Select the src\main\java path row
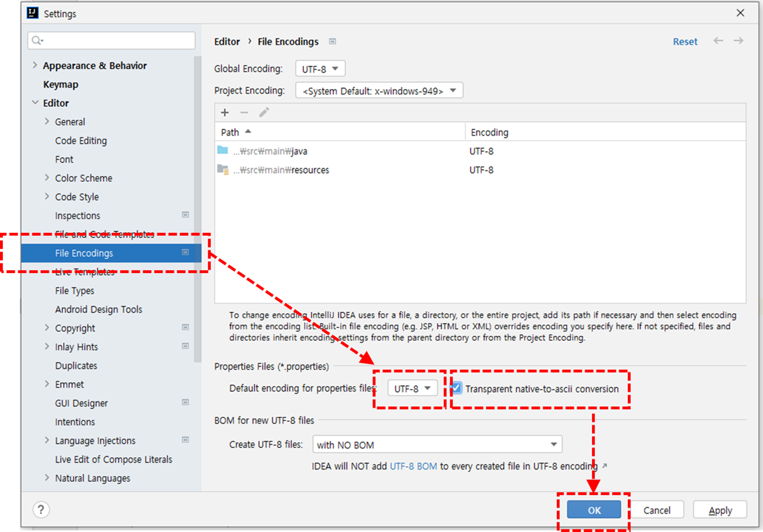 click(x=480, y=150)
